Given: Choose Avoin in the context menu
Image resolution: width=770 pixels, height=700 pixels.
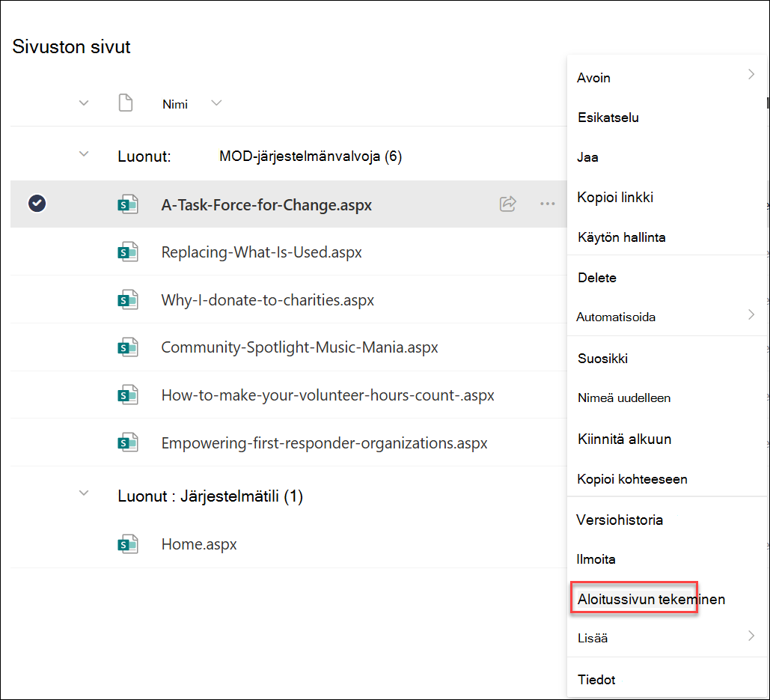Looking at the screenshot, I should [x=593, y=78].
